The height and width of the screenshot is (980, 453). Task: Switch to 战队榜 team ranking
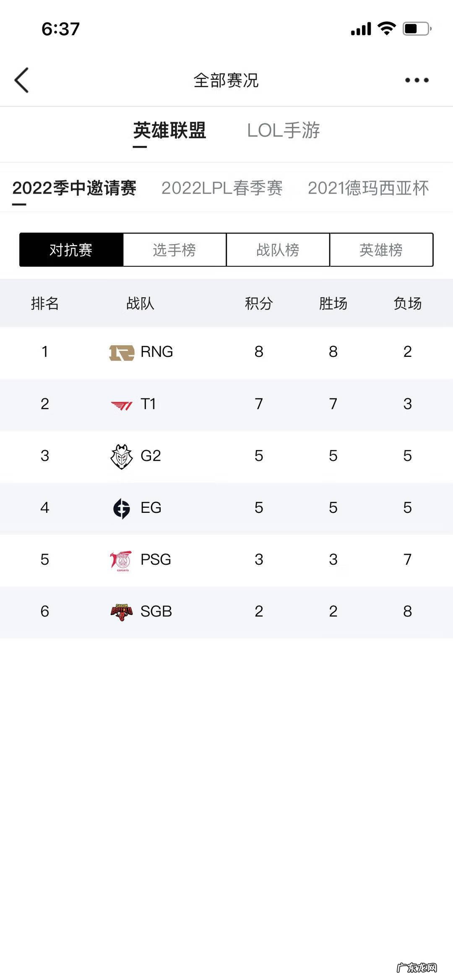[278, 250]
